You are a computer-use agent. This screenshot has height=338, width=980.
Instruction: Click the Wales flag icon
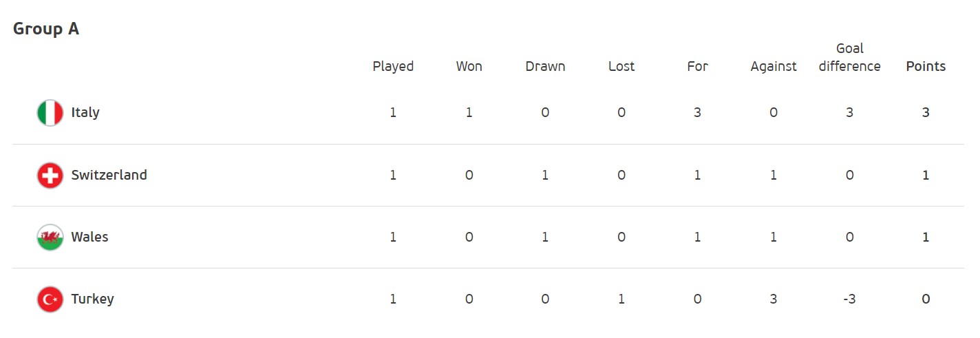(50, 237)
